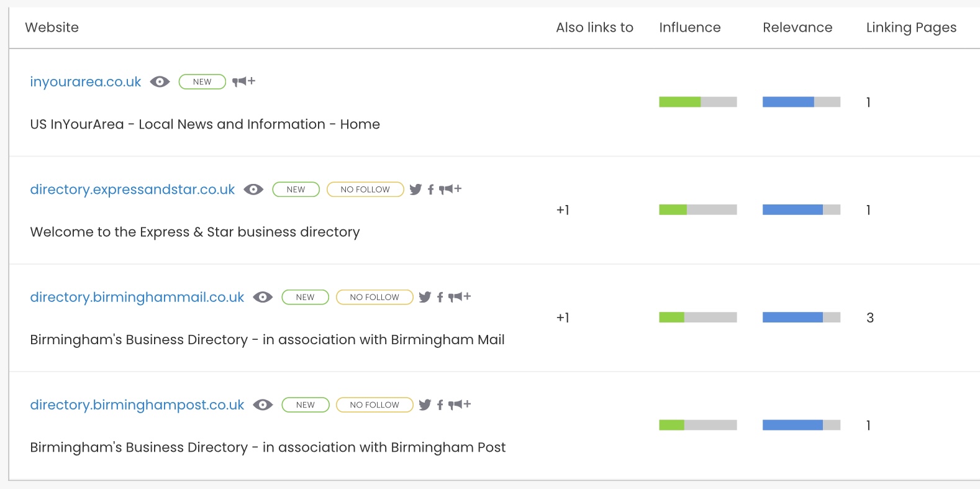
Task: Click the Facebook icon for directory.expressandstar.co.uk
Action: click(x=430, y=190)
